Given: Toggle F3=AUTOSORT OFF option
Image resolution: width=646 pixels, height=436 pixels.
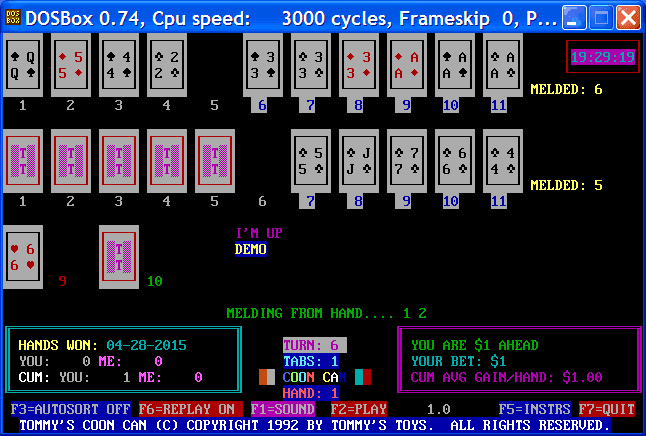Looking at the screenshot, I should [x=70, y=409].
